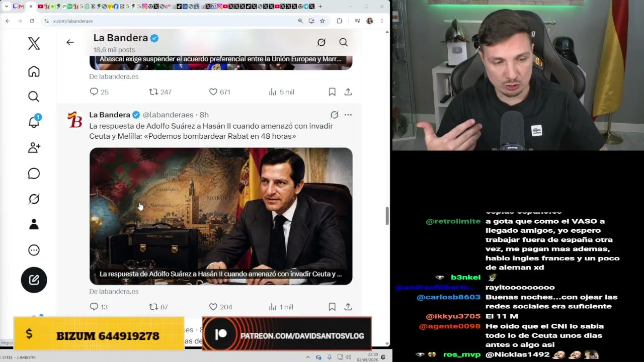Open the tab search dropdown arrow
This screenshot has width=644, height=362.
pos(7,7)
